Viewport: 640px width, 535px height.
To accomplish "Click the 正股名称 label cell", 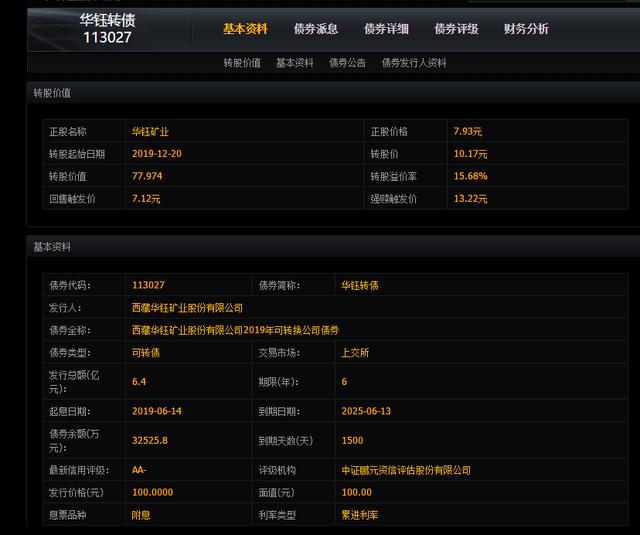I will pyautogui.click(x=84, y=131).
